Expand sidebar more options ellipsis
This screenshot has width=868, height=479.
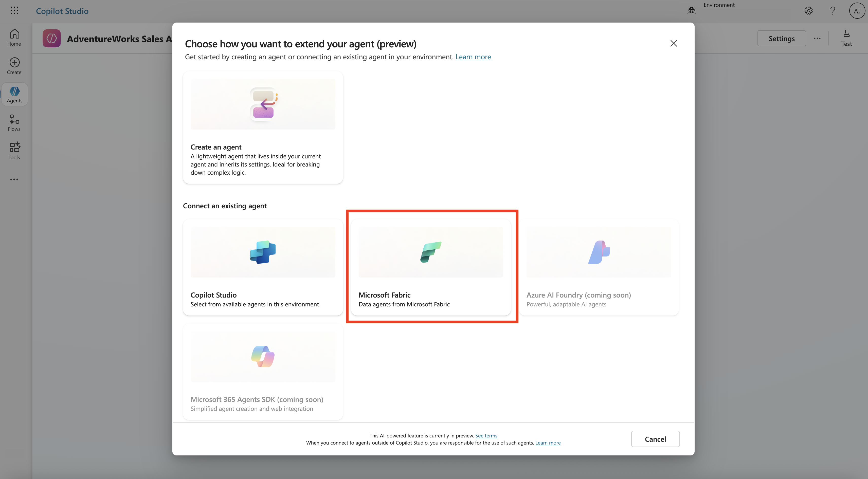[14, 179]
